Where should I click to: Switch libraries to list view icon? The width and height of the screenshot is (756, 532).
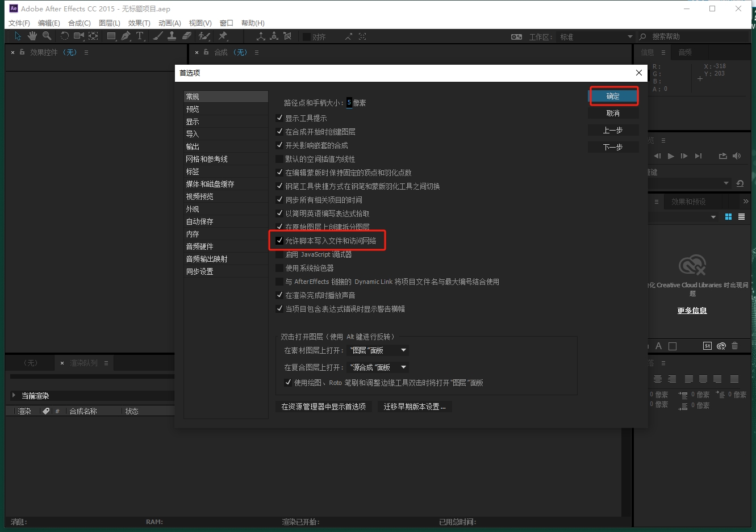741,217
